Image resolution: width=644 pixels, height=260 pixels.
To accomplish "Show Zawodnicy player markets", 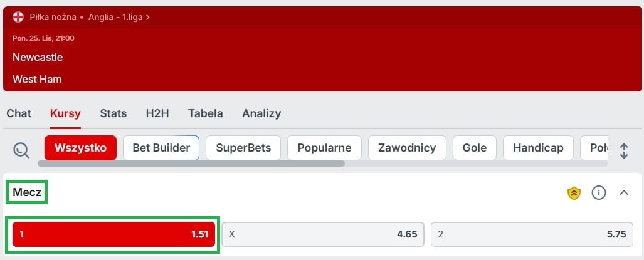I will tap(407, 148).
